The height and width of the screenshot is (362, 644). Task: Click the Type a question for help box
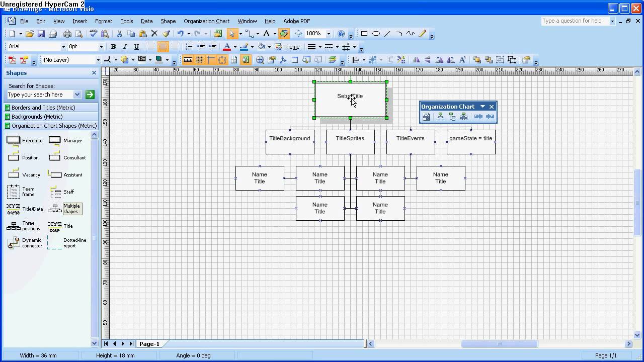pyautogui.click(x=575, y=21)
